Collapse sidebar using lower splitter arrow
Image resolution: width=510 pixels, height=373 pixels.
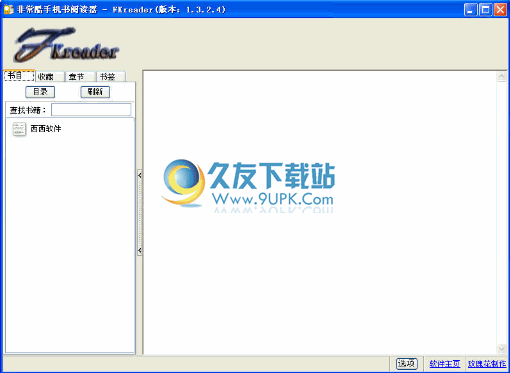coord(140,250)
